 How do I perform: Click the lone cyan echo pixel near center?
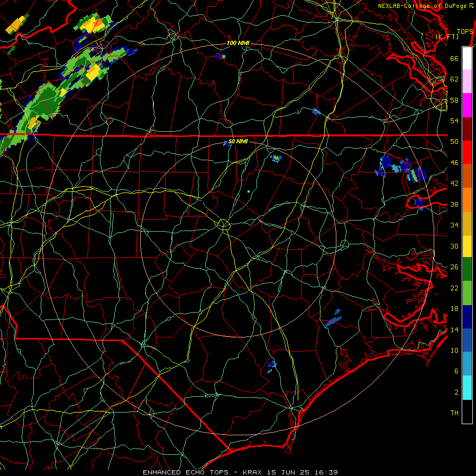[249, 191]
